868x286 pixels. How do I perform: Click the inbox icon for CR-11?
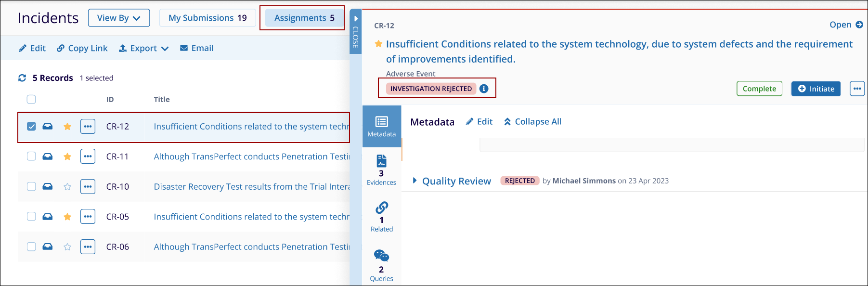coord(48,156)
